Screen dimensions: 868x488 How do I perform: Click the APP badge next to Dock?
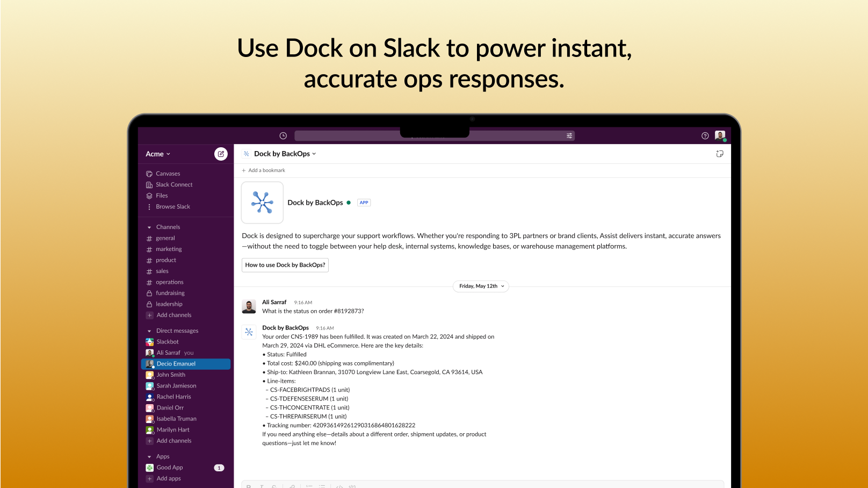pos(364,203)
